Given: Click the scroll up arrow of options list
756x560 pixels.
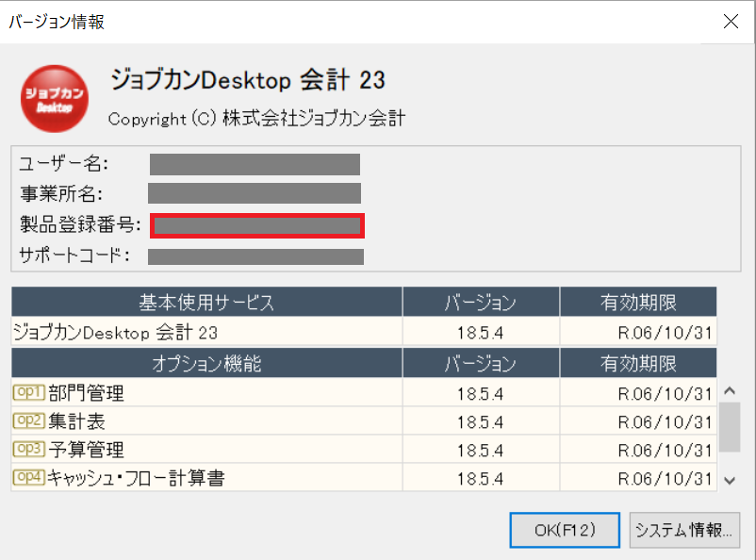Looking at the screenshot, I should point(730,391).
